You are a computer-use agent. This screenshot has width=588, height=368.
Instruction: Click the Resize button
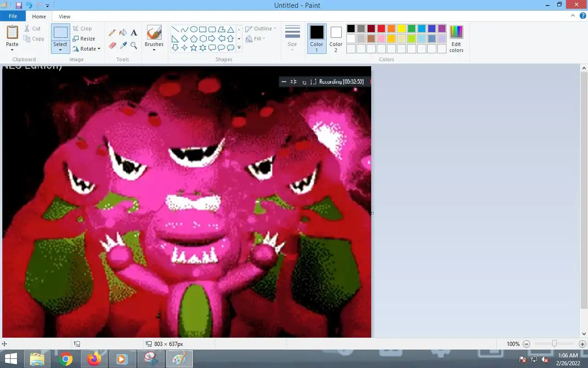click(84, 39)
